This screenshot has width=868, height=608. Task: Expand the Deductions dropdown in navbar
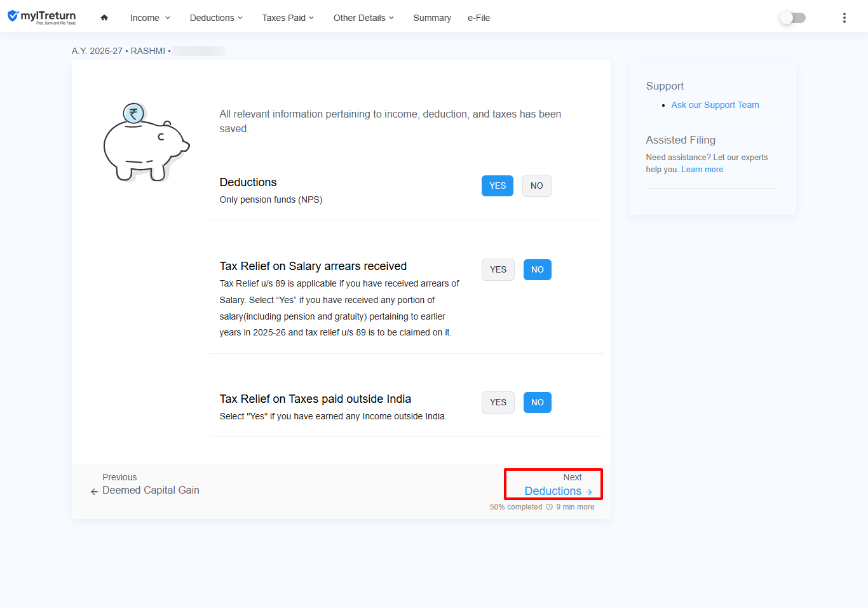[216, 18]
